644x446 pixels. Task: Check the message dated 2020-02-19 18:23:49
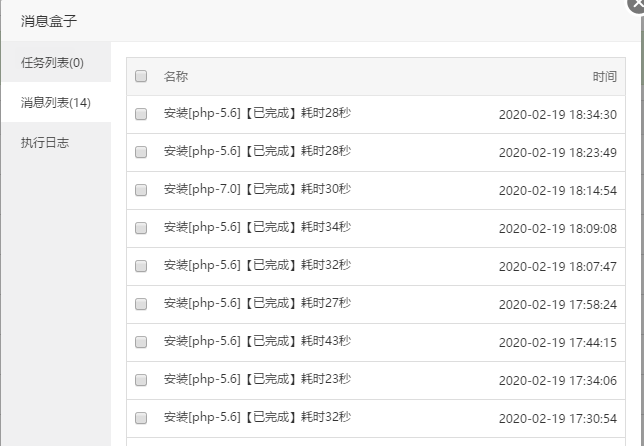pyautogui.click(x=141, y=152)
